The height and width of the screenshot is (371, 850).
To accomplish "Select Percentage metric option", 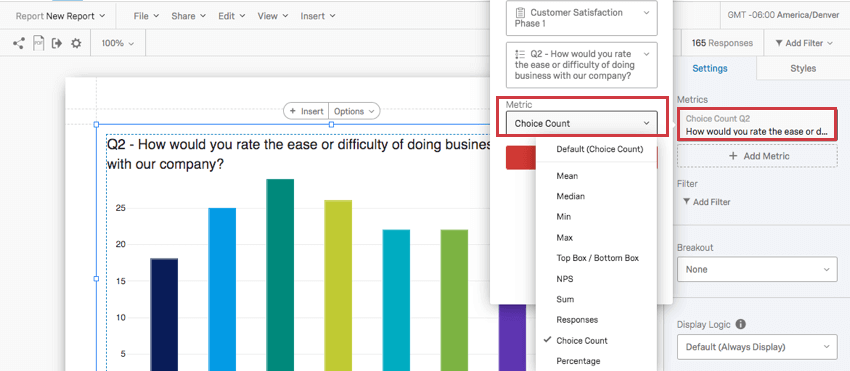I will point(578,361).
